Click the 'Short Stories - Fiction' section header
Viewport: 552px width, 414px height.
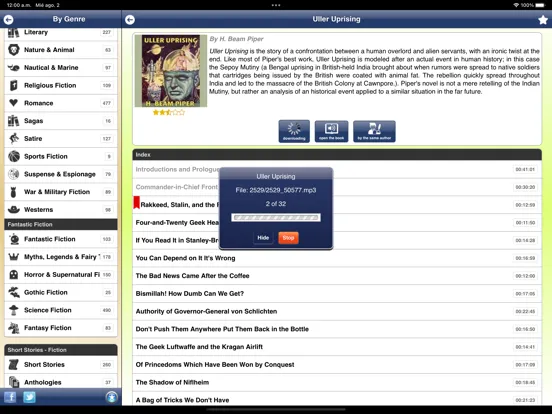(61, 350)
